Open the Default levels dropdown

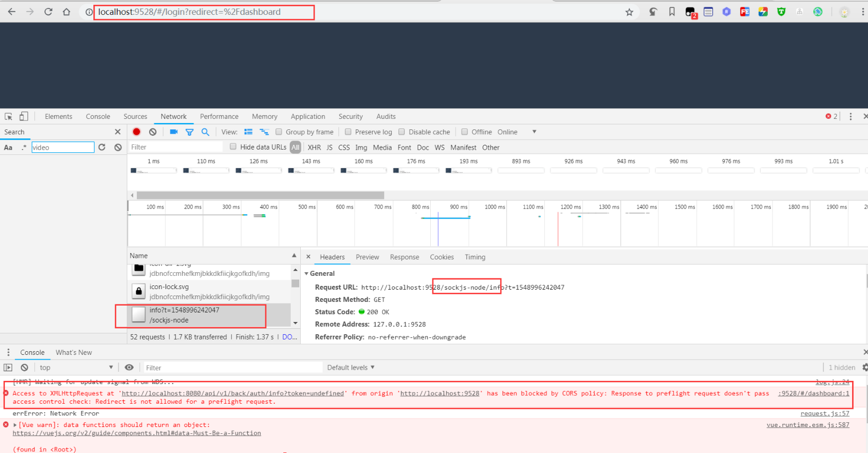click(351, 367)
